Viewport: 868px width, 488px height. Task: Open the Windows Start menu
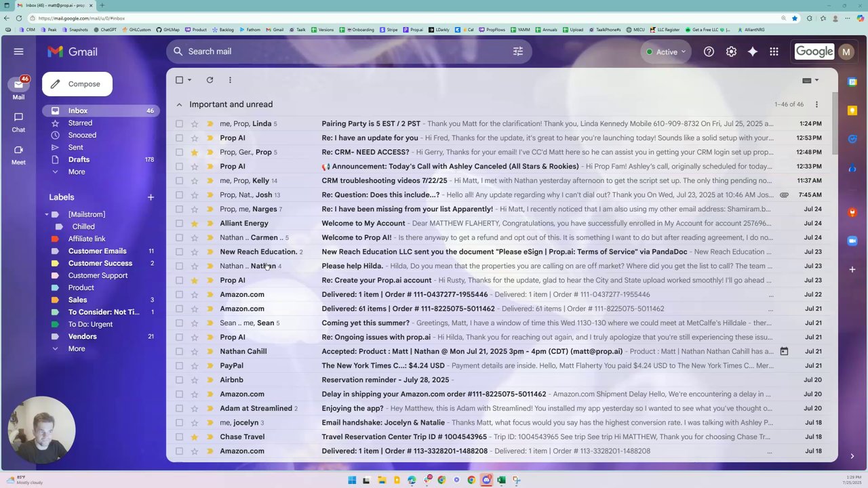[x=352, y=480]
